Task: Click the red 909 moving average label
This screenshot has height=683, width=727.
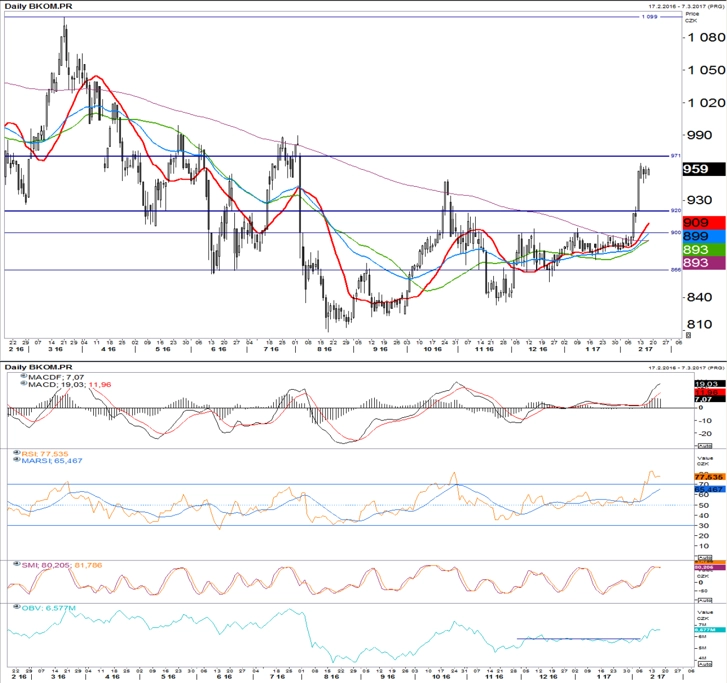Action: coord(704,223)
